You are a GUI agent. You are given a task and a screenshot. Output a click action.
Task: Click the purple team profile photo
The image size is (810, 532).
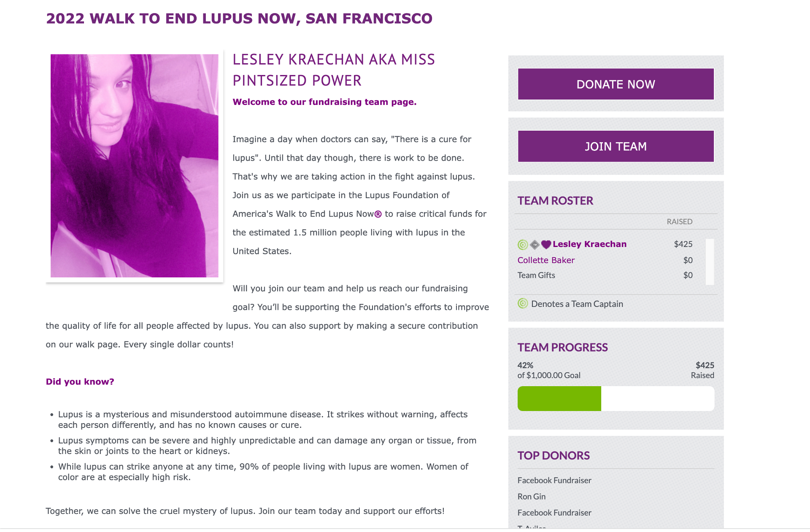tap(135, 166)
